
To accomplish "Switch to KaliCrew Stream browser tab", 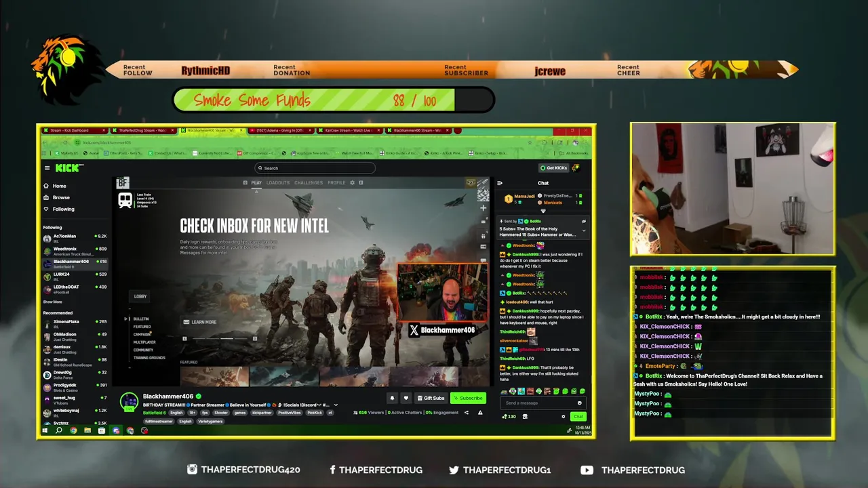I will [x=350, y=130].
